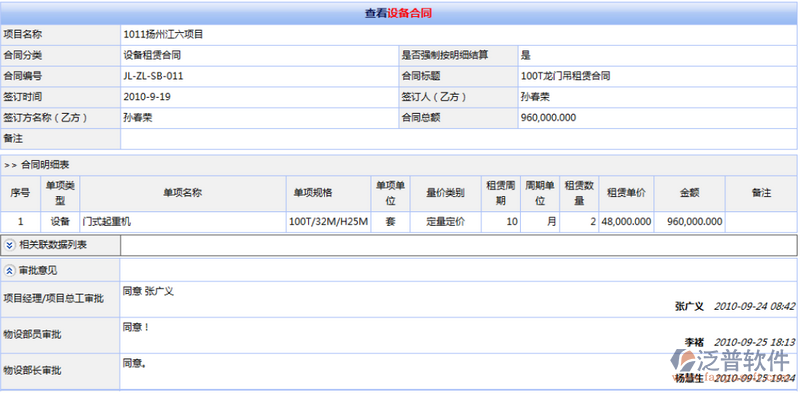800x393 pixels.
Task: Click contract number JL-ZL-SB-011
Action: [x=153, y=77]
